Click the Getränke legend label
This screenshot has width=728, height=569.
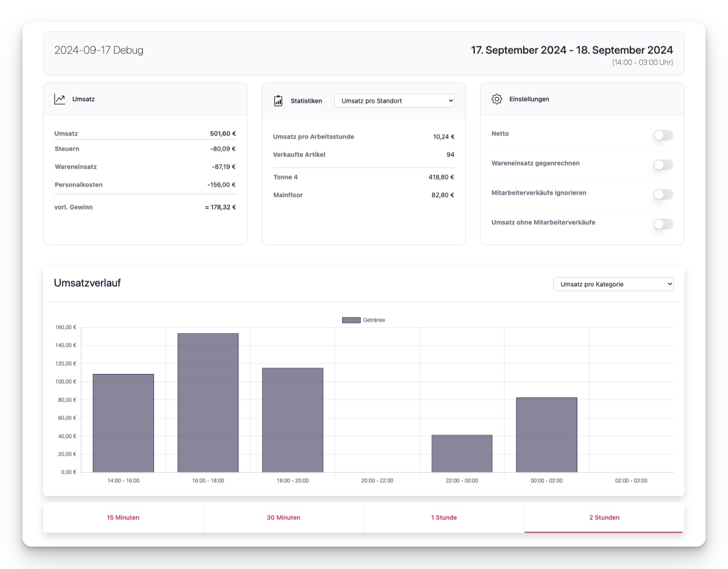click(374, 320)
